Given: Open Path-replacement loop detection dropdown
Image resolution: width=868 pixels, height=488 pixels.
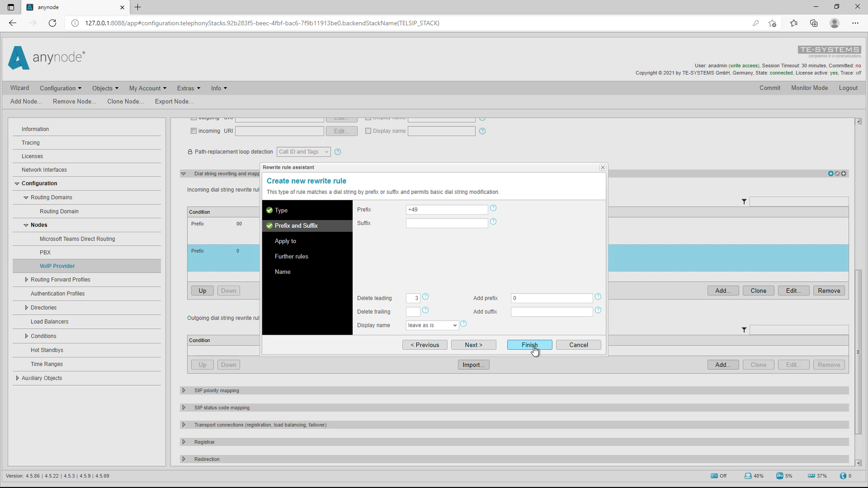Looking at the screenshot, I should click(304, 152).
